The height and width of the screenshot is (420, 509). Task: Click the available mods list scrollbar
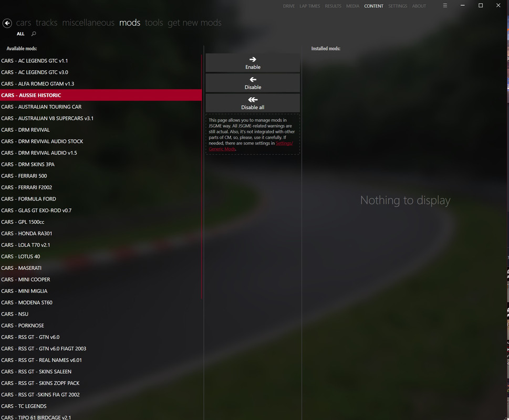pos(202,177)
